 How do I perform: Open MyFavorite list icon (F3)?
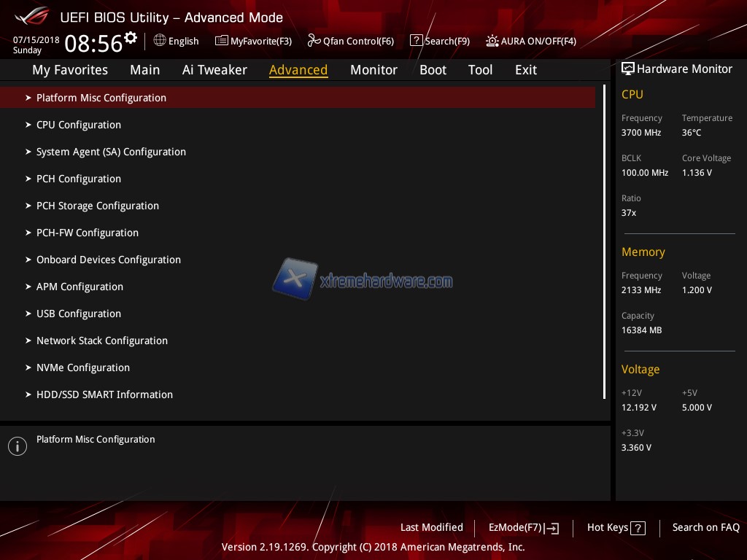pos(221,41)
